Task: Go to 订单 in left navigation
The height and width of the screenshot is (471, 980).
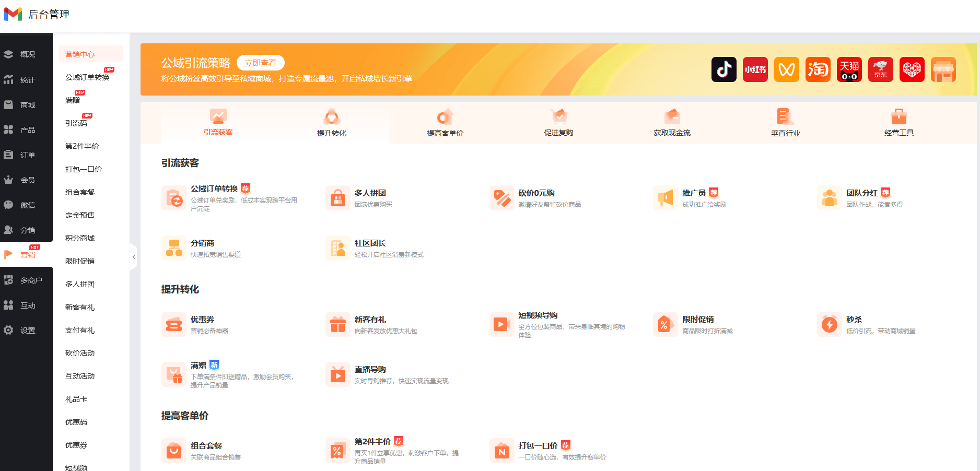Action: coord(27,155)
